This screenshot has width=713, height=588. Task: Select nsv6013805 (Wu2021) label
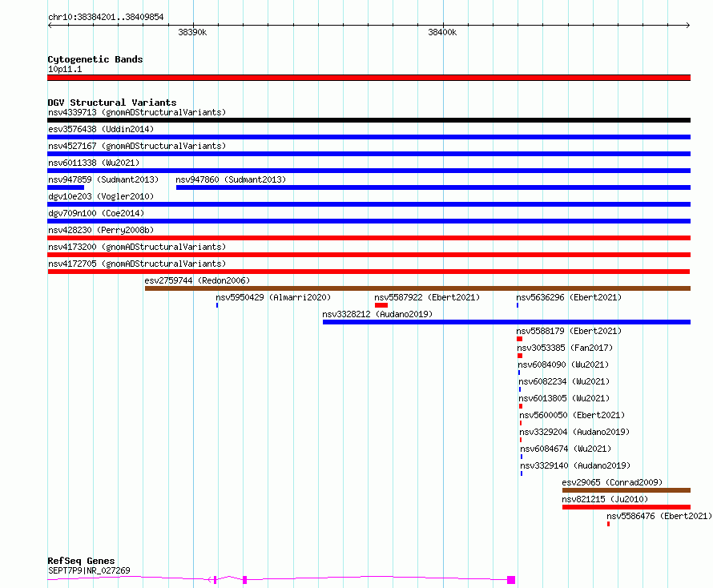coord(564,398)
